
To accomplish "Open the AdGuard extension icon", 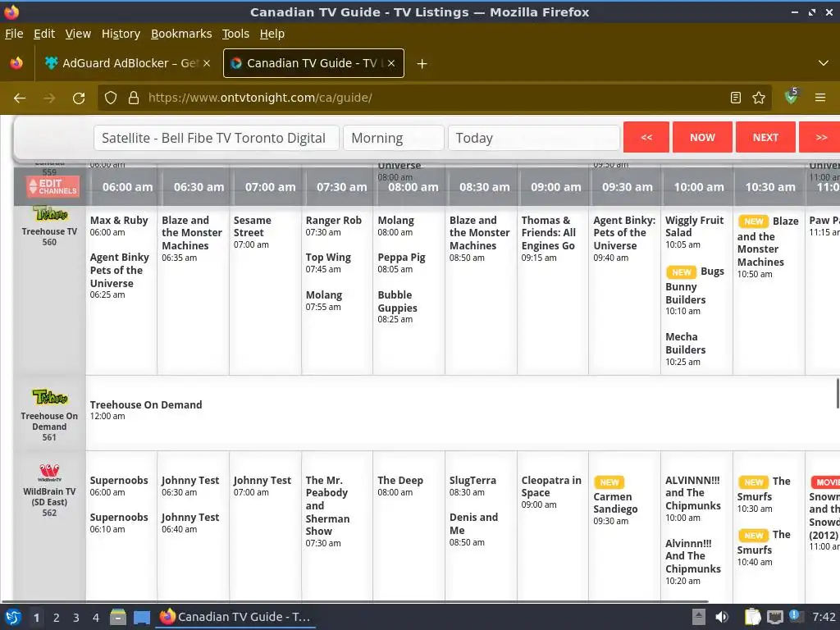I will [792, 97].
